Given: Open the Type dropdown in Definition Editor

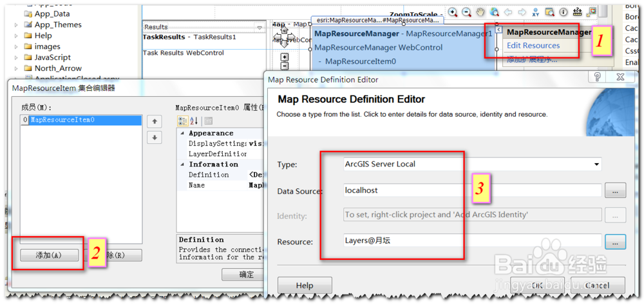Looking at the screenshot, I should click(596, 164).
